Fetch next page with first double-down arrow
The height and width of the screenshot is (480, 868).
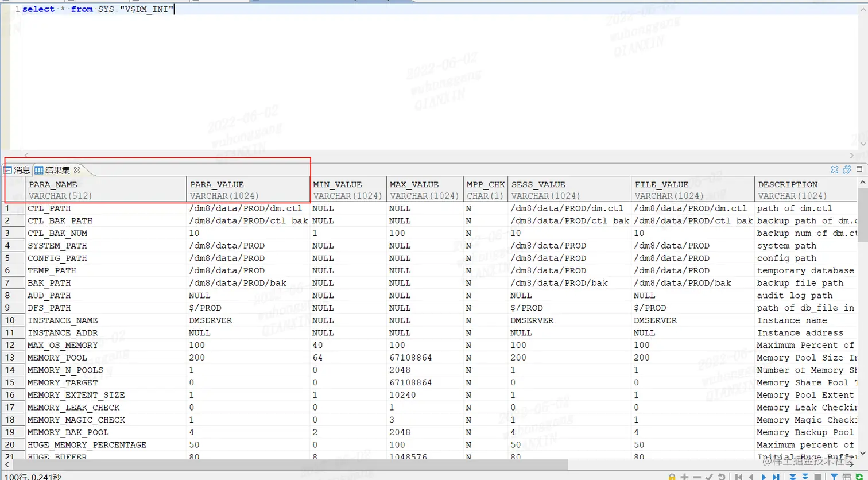tap(793, 477)
